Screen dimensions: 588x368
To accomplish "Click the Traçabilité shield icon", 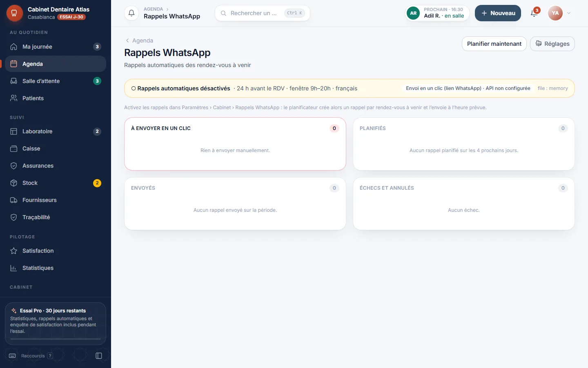I will point(13,217).
